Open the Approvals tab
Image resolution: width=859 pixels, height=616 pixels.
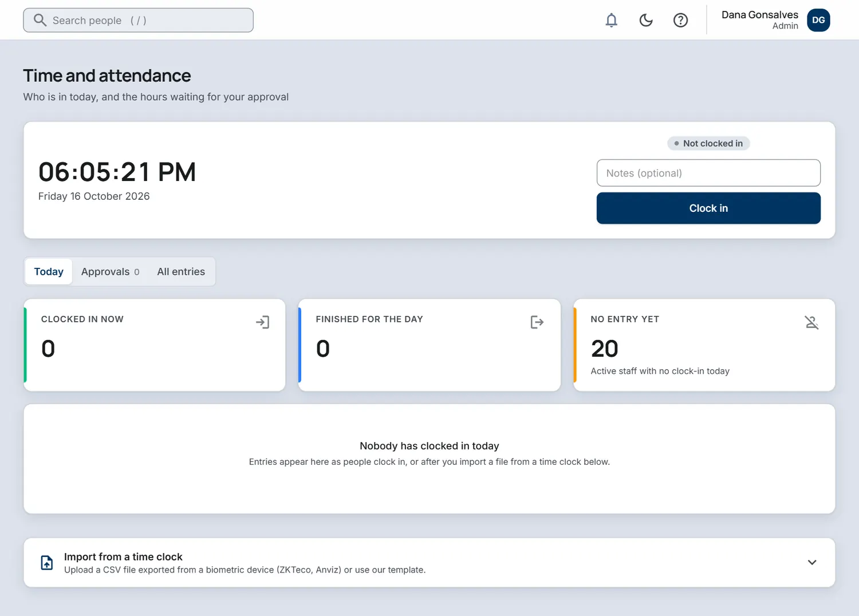tap(110, 271)
